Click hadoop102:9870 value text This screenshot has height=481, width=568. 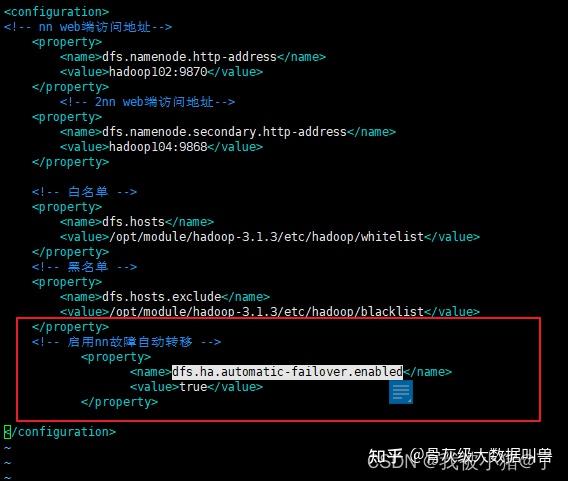point(158,72)
